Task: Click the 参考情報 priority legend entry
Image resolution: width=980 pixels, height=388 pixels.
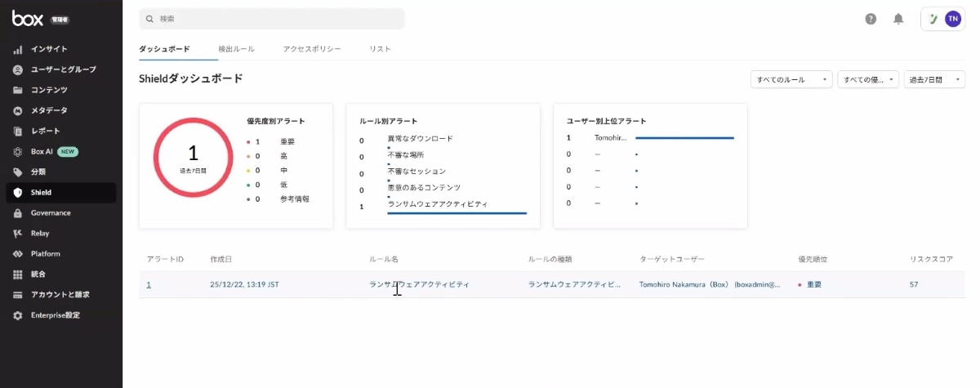Action: (295, 198)
